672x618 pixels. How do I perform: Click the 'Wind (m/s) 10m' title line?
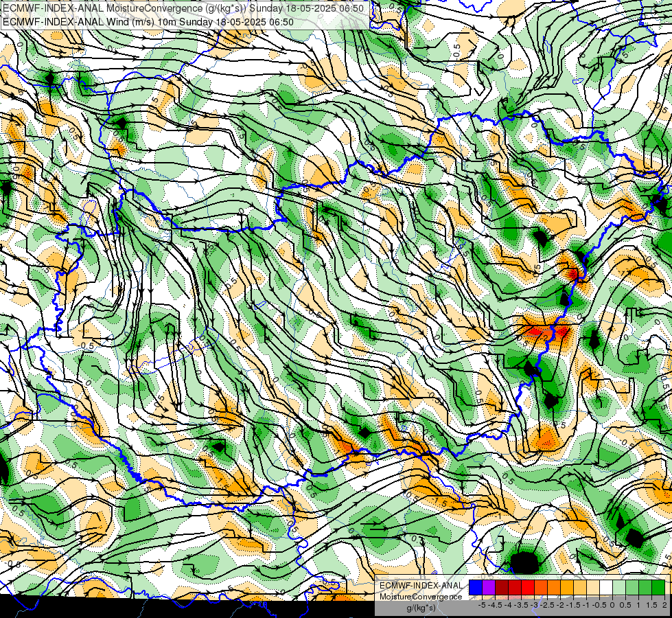pyautogui.click(x=148, y=21)
